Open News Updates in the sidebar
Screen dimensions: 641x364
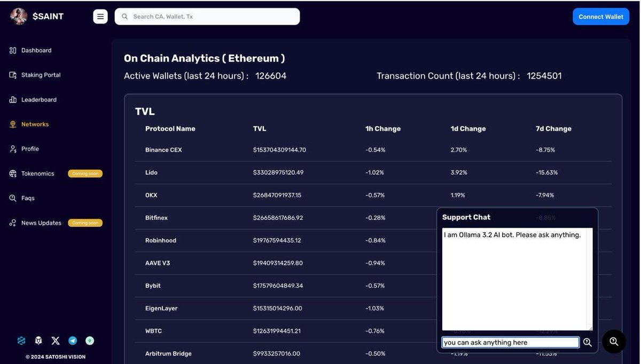point(41,223)
